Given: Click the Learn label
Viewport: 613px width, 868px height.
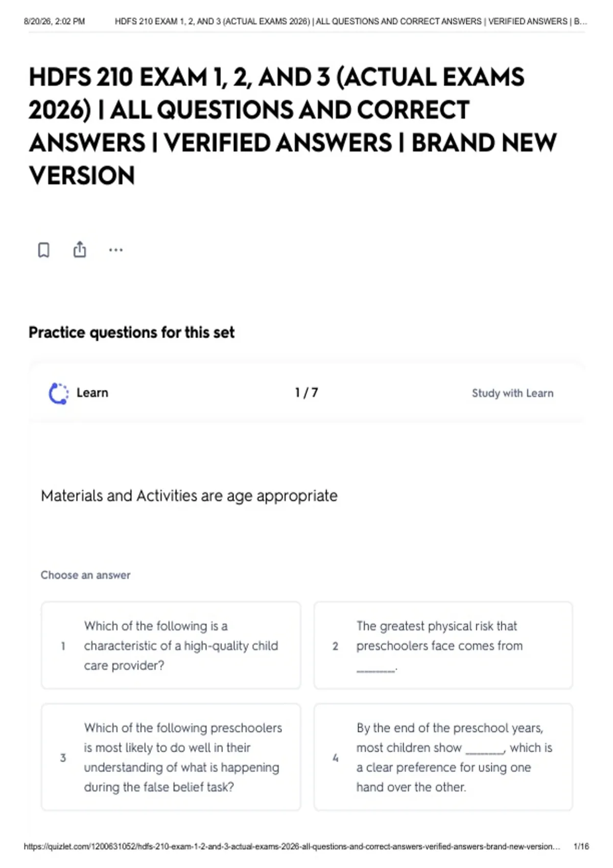Looking at the screenshot, I should pos(92,393).
